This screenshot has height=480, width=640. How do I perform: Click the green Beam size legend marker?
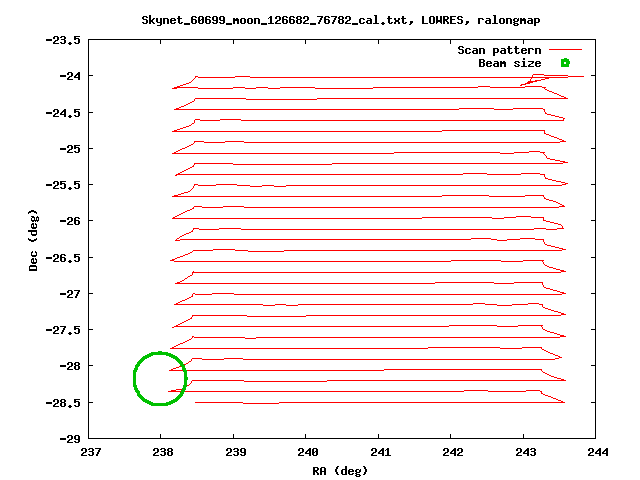565,63
